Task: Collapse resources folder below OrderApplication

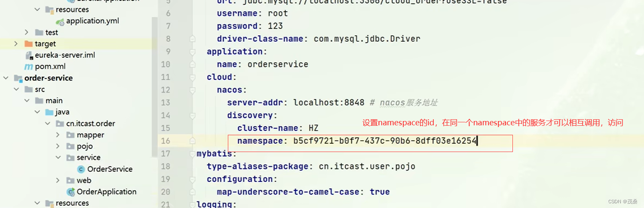Action: click(37, 203)
